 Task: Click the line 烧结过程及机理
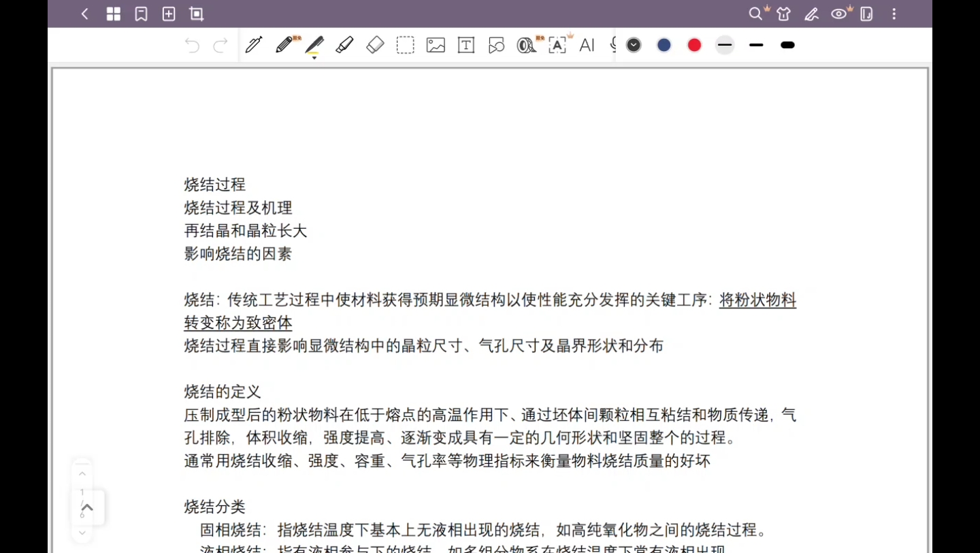[238, 208]
